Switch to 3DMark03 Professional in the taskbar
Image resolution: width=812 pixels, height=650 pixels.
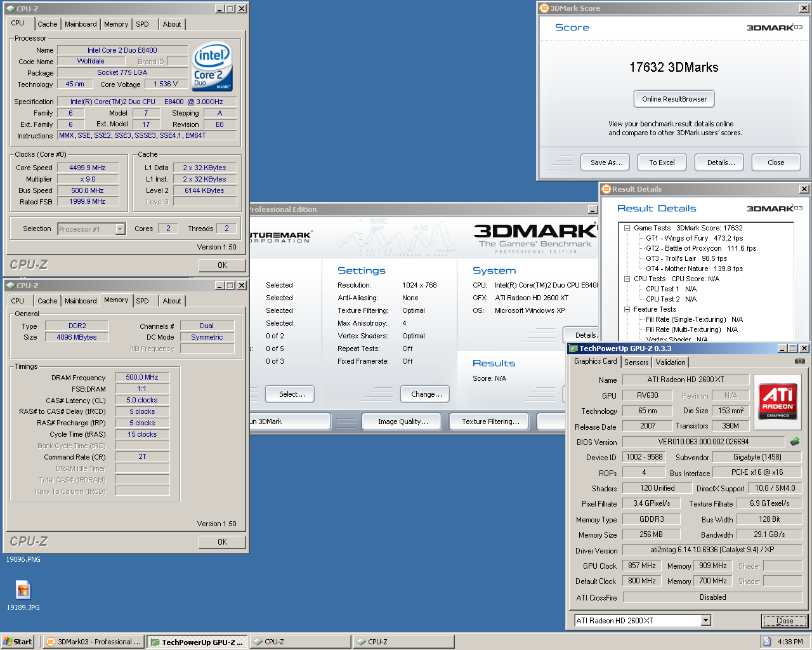coord(94,642)
